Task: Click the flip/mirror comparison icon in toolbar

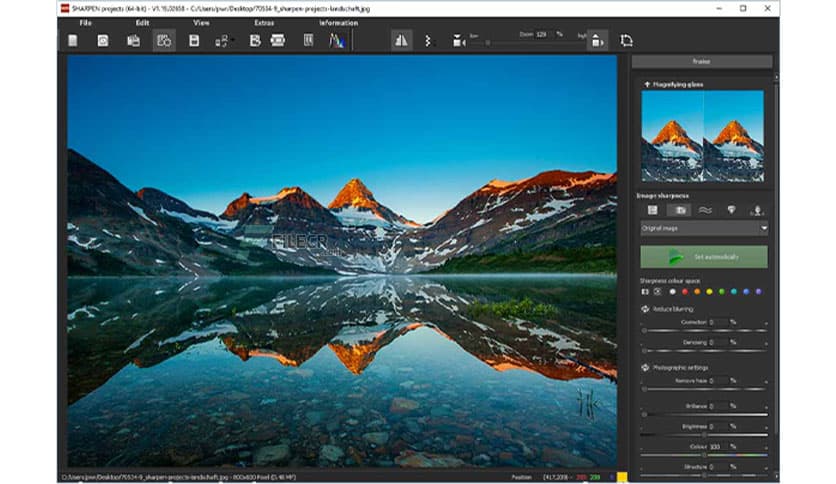Action: tap(401, 41)
